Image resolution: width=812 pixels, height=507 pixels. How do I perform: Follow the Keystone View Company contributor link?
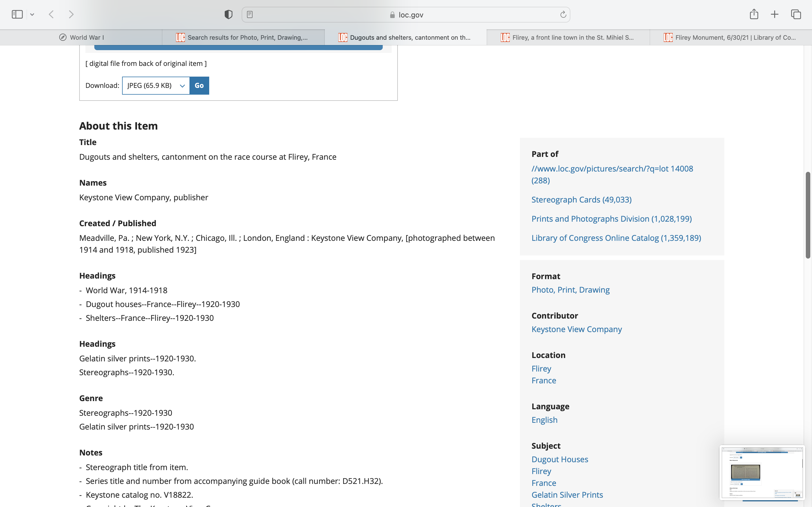(577, 329)
